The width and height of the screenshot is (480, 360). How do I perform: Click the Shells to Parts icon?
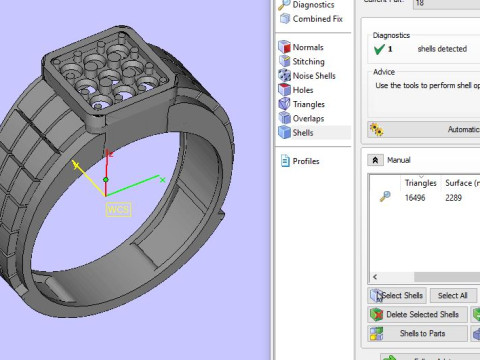click(377, 333)
